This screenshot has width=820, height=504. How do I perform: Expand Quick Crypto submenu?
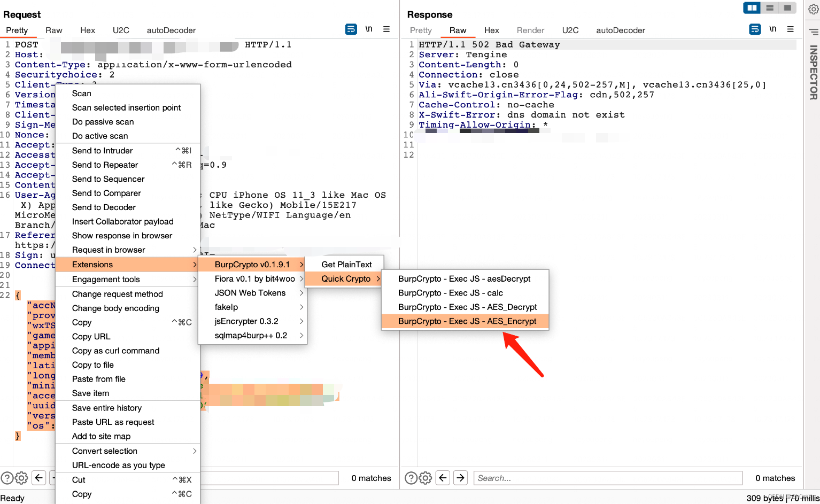coord(345,278)
